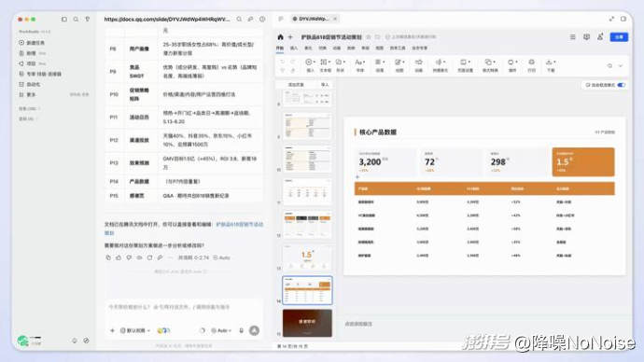644x362 pixels.
Task: Select the slide thumbnail showing large 1.5 number
Action: (307, 258)
